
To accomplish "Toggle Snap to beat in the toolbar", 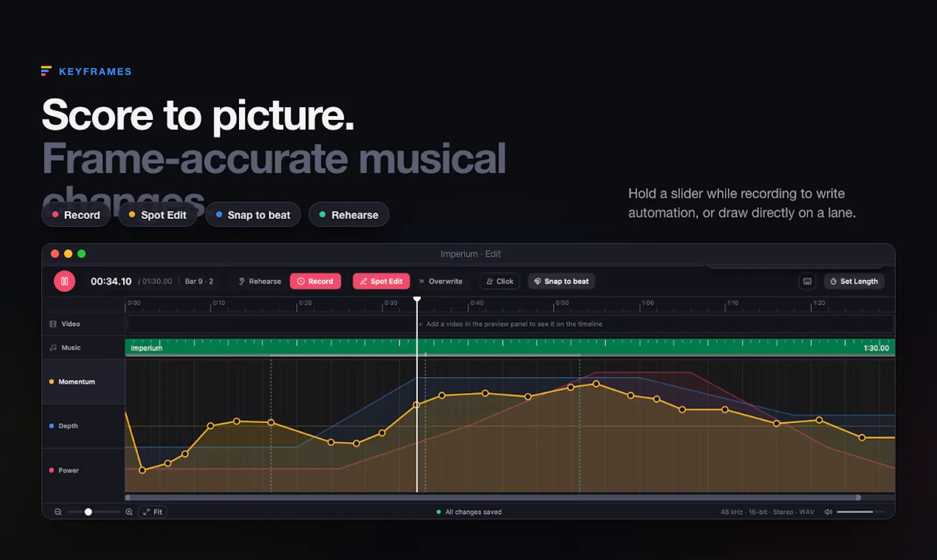I will (562, 281).
